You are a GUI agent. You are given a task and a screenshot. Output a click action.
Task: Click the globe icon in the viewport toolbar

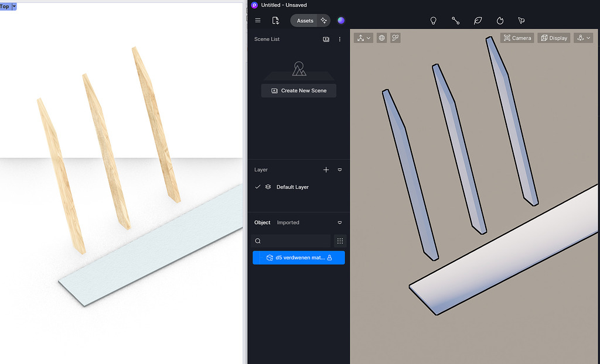point(382,37)
